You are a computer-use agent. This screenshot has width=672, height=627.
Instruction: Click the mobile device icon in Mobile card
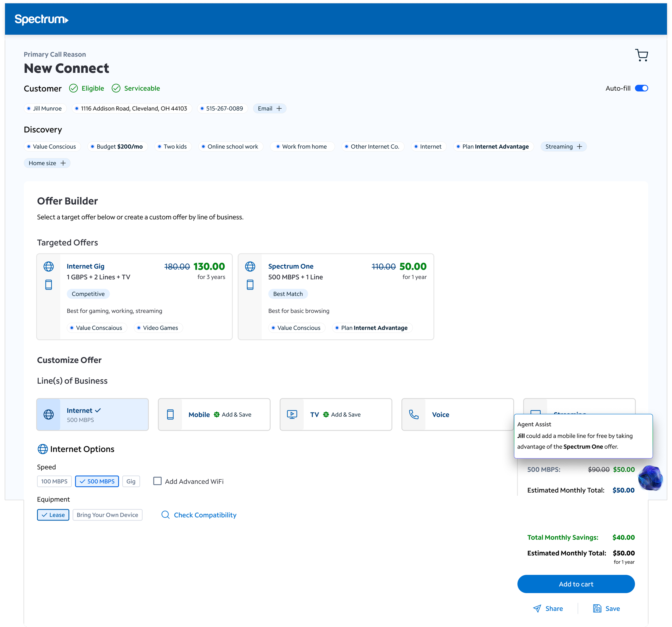pyautogui.click(x=170, y=415)
